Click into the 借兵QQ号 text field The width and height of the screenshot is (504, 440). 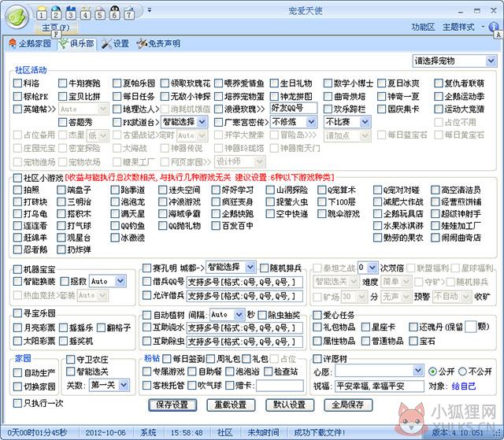point(245,282)
